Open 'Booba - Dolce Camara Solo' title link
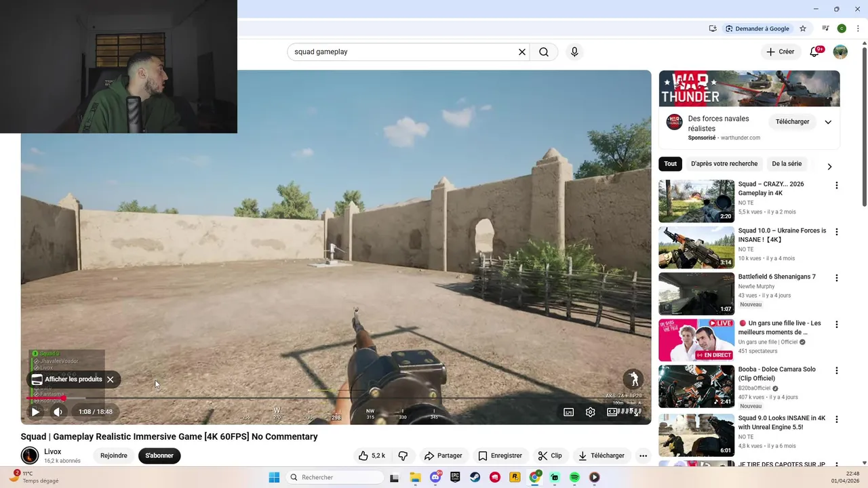 point(777,374)
